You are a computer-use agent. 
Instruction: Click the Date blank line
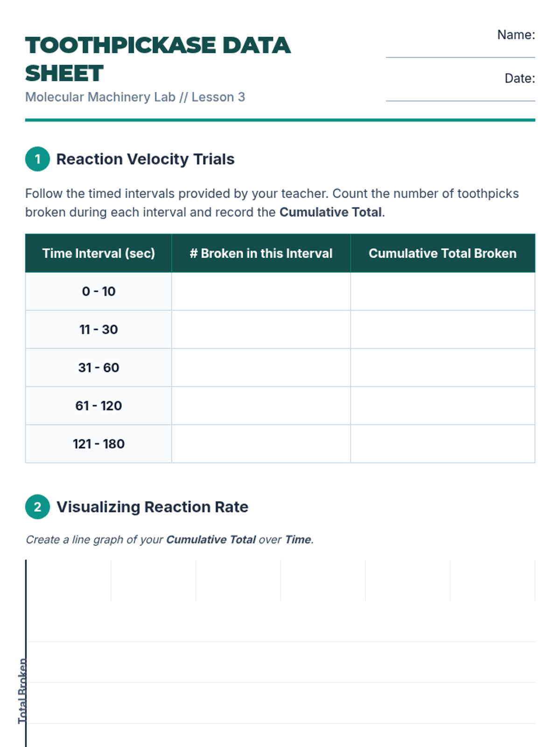point(460,95)
